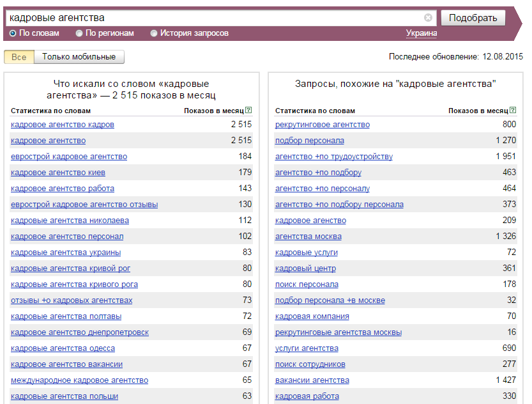Open link 'рекрутинговые агентства москвы'

click(338, 332)
